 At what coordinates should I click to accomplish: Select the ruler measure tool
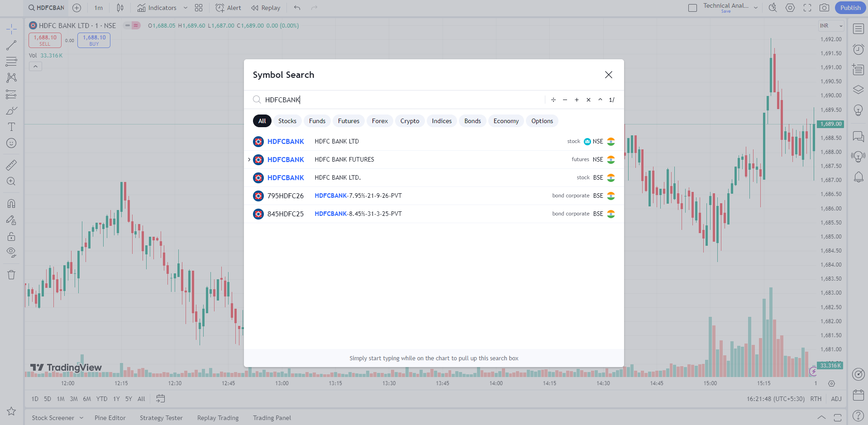(x=11, y=165)
